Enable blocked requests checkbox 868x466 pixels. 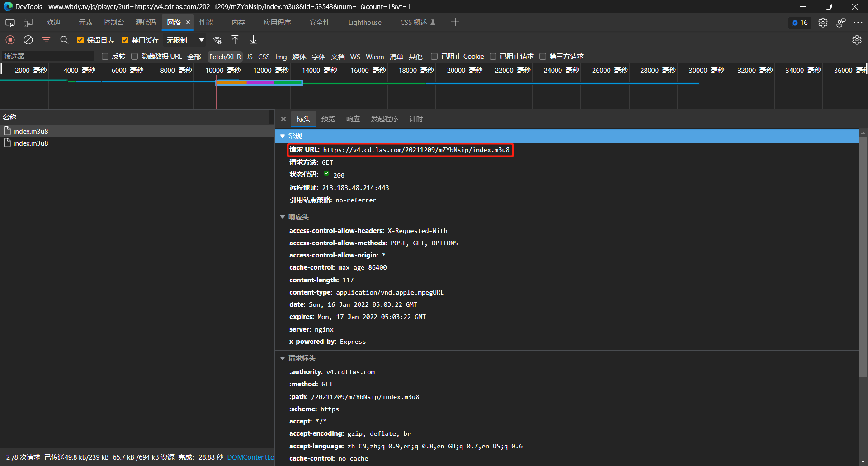click(x=493, y=56)
